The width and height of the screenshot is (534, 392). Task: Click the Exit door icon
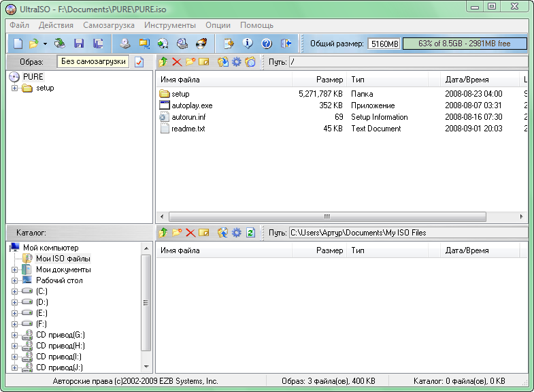pyautogui.click(x=286, y=44)
